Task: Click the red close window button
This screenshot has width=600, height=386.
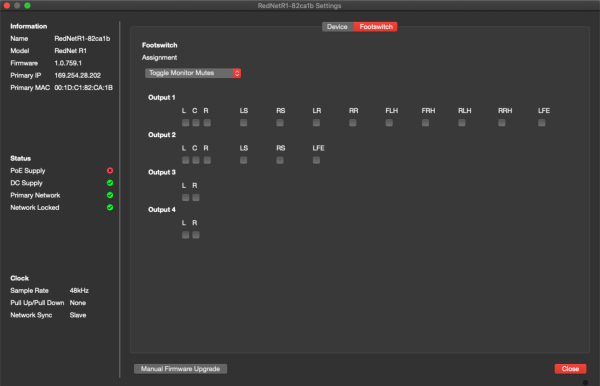Action: click(7, 5)
